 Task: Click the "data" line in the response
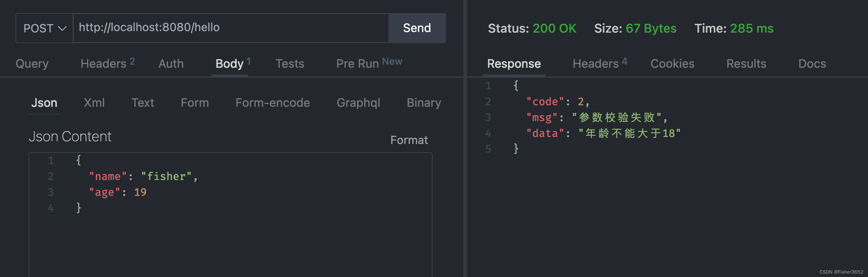(604, 133)
